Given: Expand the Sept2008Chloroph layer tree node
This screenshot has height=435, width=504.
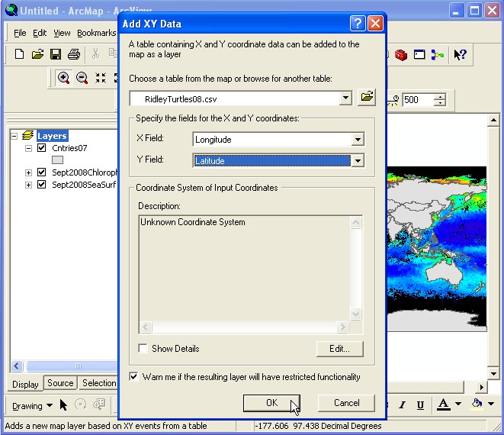Looking at the screenshot, I should [x=29, y=172].
